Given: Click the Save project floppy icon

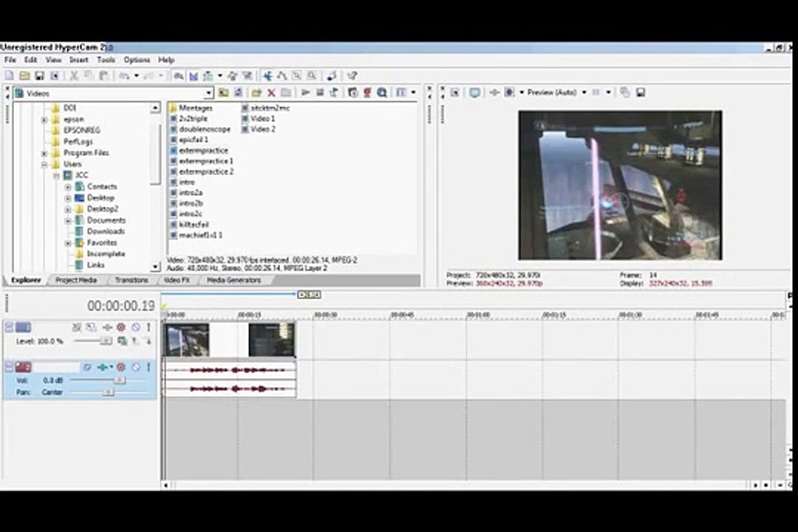Looking at the screenshot, I should pos(39,76).
